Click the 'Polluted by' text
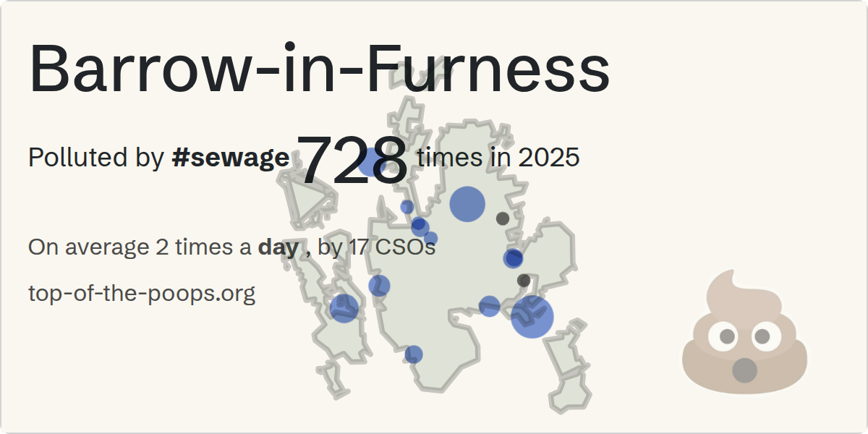This screenshot has width=868, height=434. [x=96, y=158]
